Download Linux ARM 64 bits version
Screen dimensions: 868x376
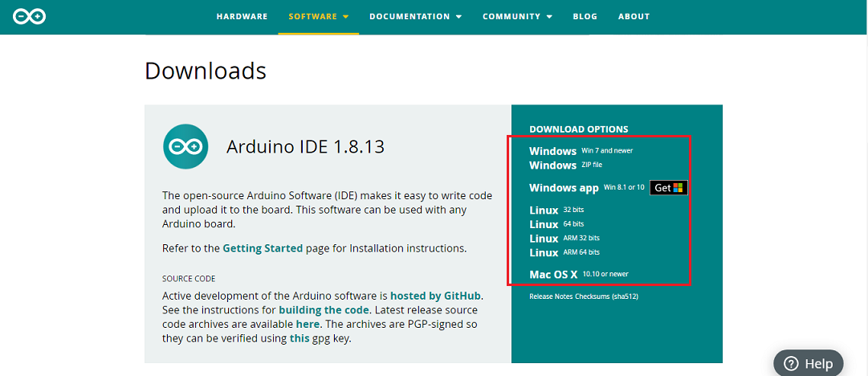click(x=564, y=252)
